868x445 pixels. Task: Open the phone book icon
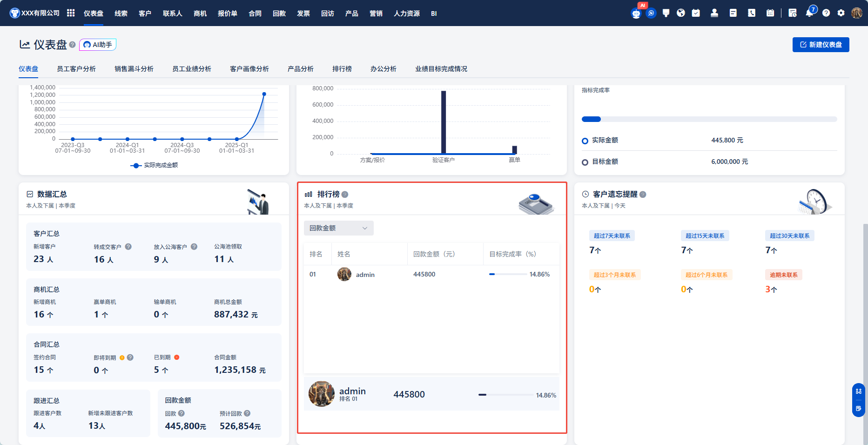pyautogui.click(x=752, y=13)
